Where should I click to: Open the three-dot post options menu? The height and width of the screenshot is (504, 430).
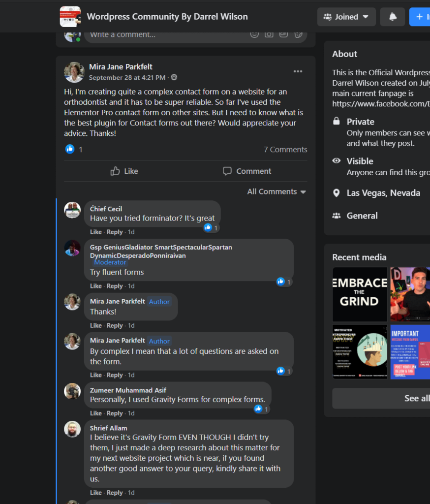(x=298, y=71)
